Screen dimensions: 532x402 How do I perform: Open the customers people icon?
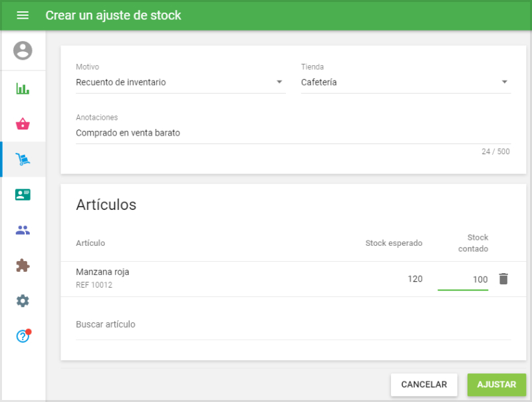pyautogui.click(x=23, y=231)
